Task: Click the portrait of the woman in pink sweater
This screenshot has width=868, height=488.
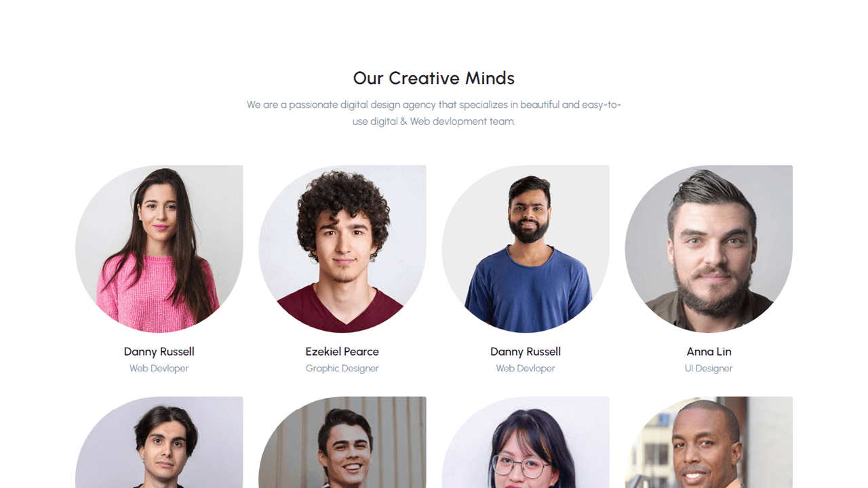Action: tap(159, 249)
